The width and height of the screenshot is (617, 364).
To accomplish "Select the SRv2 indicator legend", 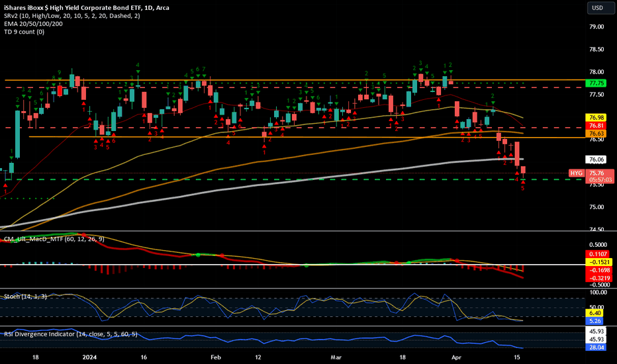I will (72, 16).
